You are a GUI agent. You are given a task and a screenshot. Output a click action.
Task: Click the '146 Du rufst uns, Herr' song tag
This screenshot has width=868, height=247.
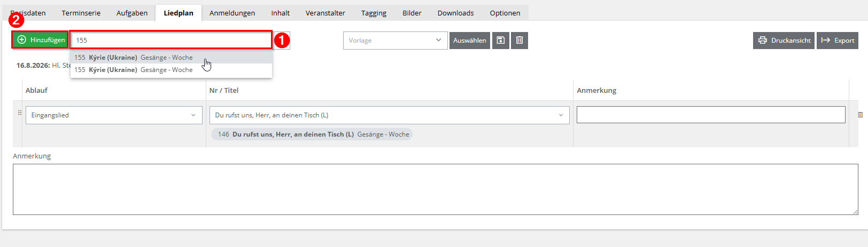click(x=312, y=134)
